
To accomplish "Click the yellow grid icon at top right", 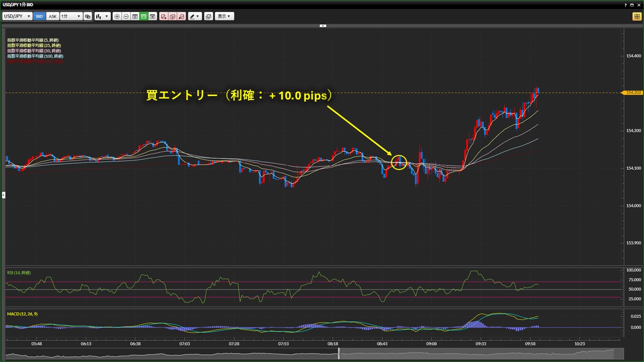I will (636, 16).
